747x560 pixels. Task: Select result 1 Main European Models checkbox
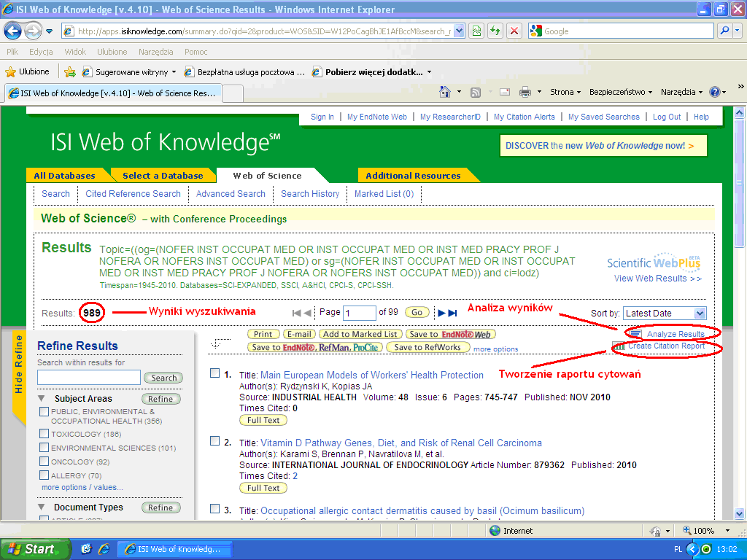(x=215, y=373)
